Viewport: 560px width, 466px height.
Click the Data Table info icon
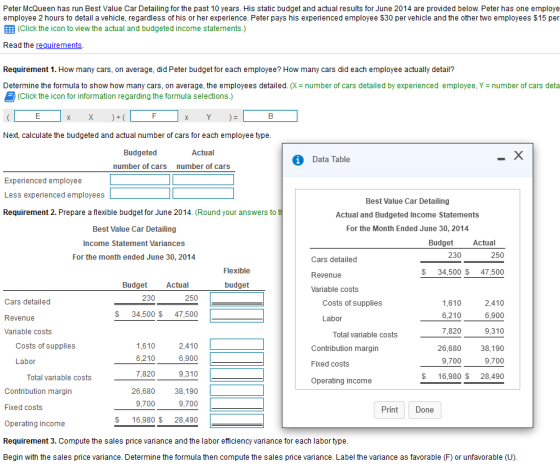tap(298, 160)
